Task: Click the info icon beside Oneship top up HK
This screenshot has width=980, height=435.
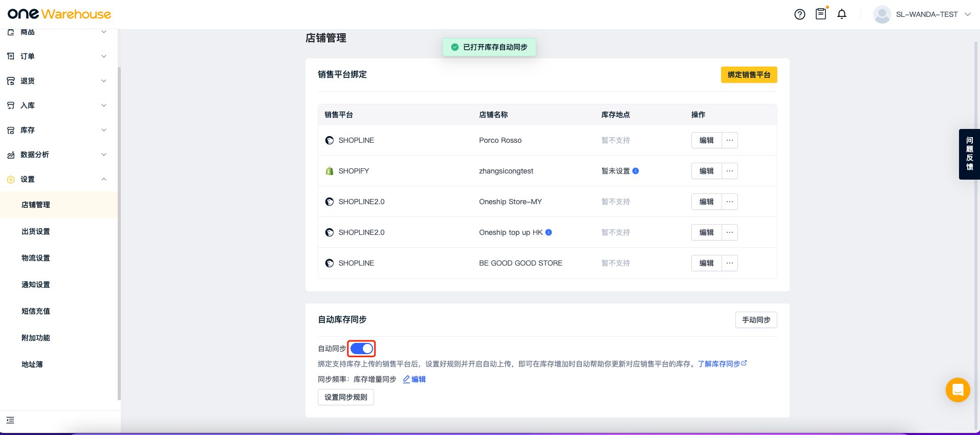Action: coord(549,232)
